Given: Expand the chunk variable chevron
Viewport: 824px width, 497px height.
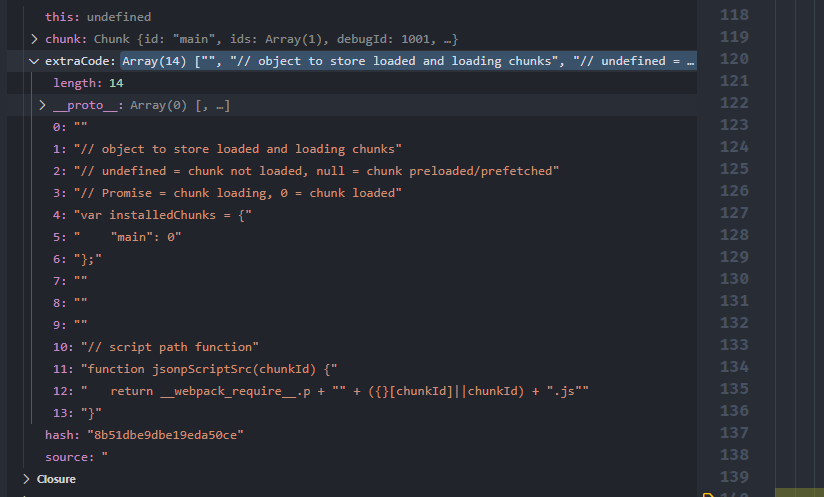Looking at the screenshot, I should (34, 39).
